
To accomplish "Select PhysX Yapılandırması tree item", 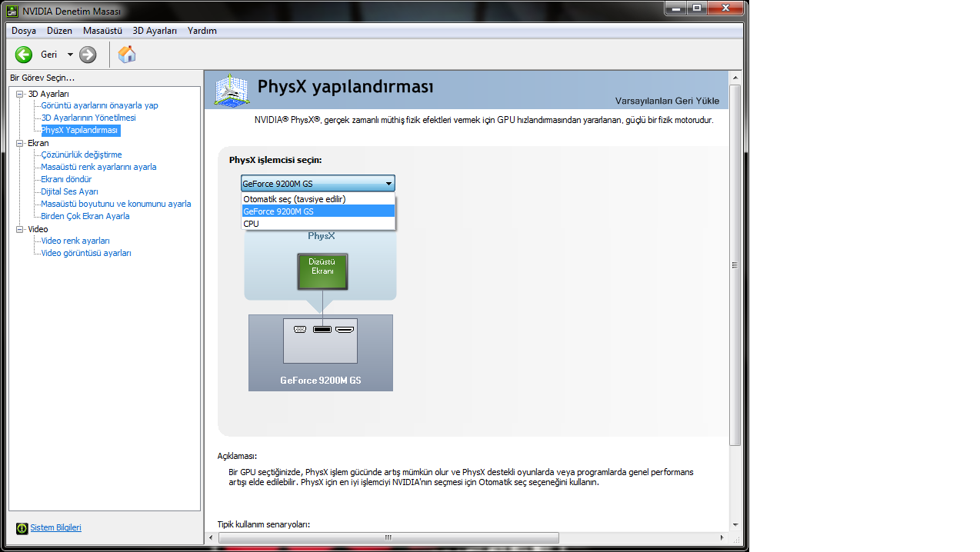I will [x=80, y=131].
